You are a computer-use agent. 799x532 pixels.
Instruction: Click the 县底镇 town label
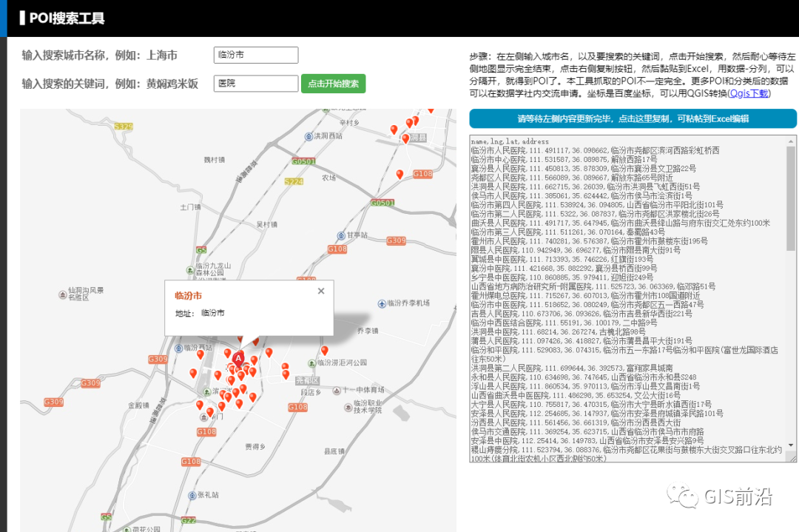point(334,451)
